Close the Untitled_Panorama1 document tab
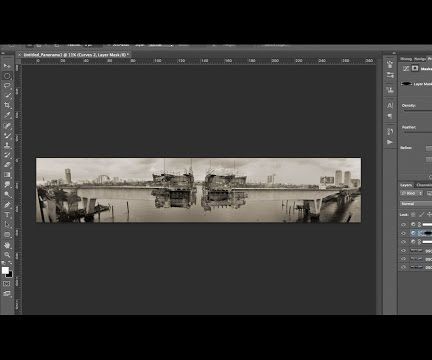This screenshot has height=360, width=432. coord(19,54)
